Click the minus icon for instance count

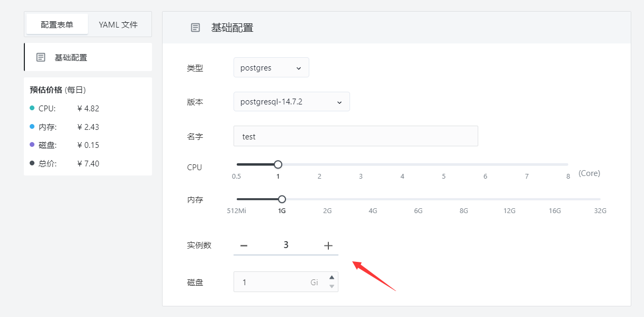[244, 245]
